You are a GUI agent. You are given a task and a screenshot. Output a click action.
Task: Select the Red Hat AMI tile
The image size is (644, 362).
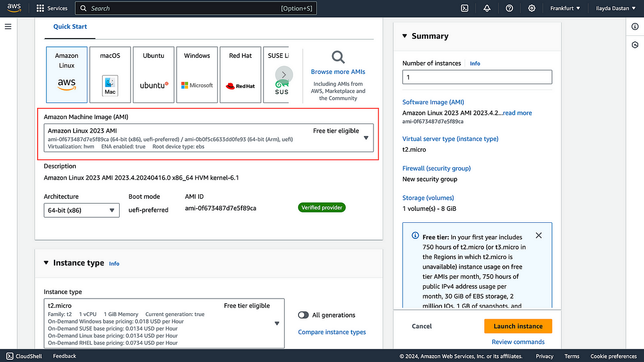[241, 74]
